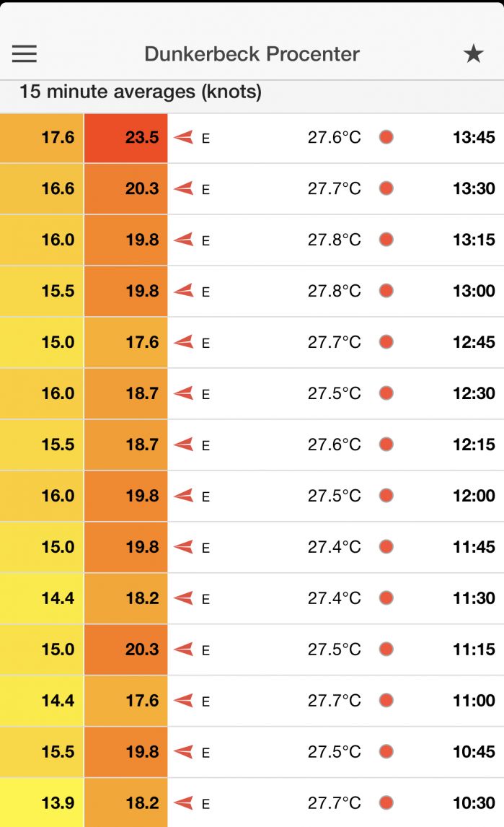
Task: Click the 23.5 gust color cell
Action: point(126,137)
